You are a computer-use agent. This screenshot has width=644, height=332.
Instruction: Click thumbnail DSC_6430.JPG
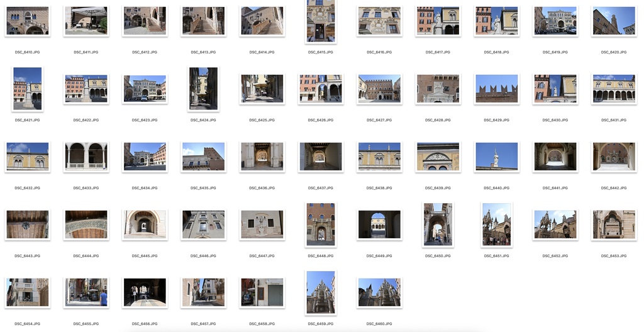(555, 89)
